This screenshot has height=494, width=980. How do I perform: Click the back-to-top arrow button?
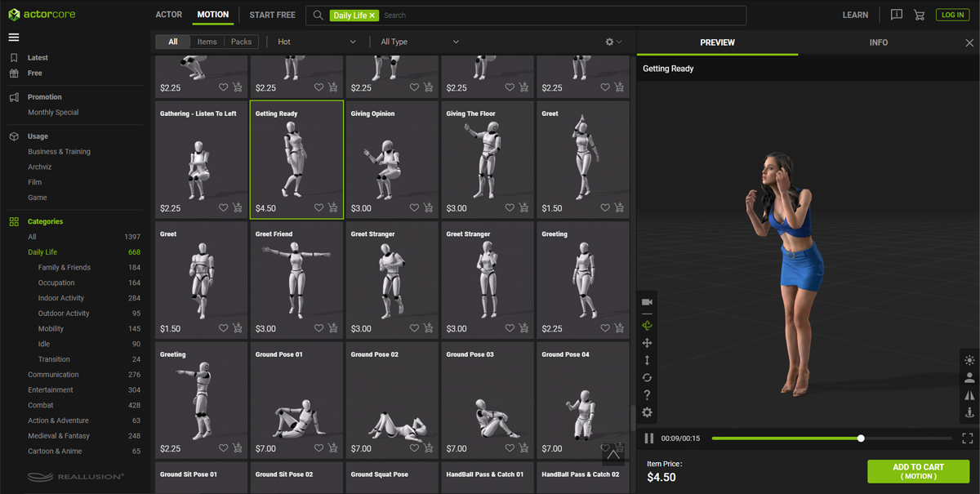(613, 454)
